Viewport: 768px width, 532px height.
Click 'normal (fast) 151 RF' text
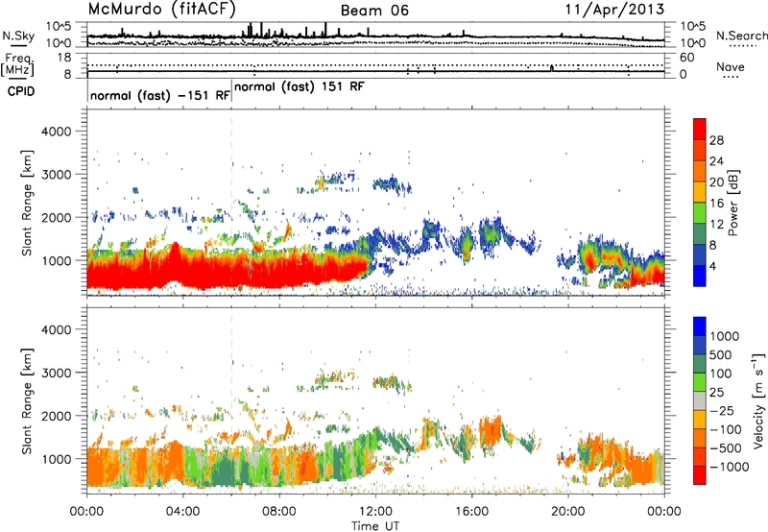(300, 87)
